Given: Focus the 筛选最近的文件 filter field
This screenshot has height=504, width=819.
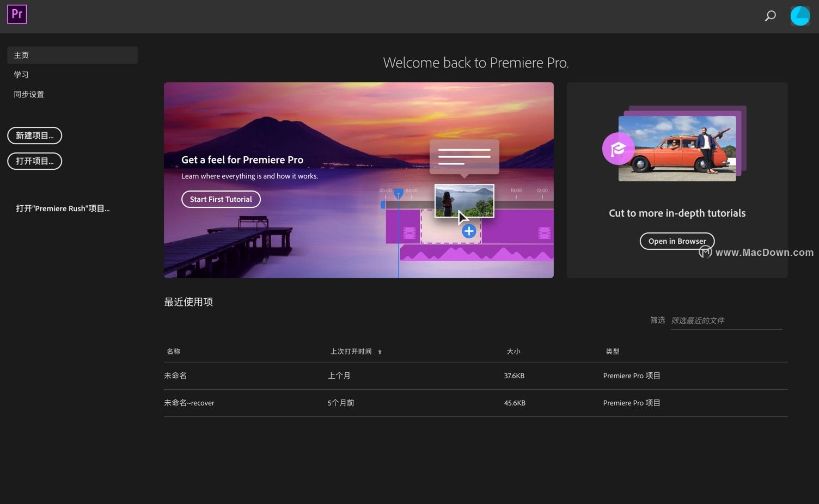Looking at the screenshot, I should (726, 321).
